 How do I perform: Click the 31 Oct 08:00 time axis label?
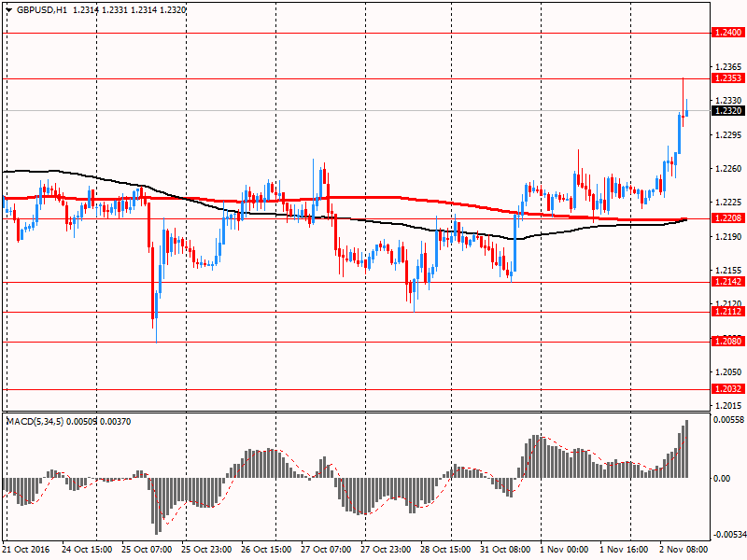click(505, 550)
